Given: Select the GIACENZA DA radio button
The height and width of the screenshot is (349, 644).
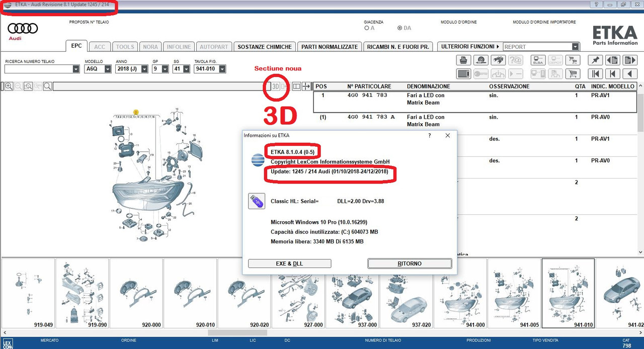Looking at the screenshot, I should click(x=400, y=28).
